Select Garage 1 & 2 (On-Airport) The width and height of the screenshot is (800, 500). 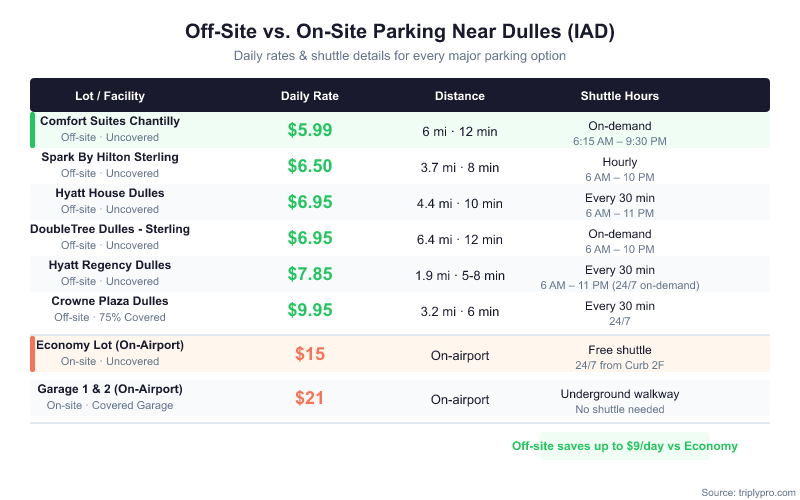110,389
